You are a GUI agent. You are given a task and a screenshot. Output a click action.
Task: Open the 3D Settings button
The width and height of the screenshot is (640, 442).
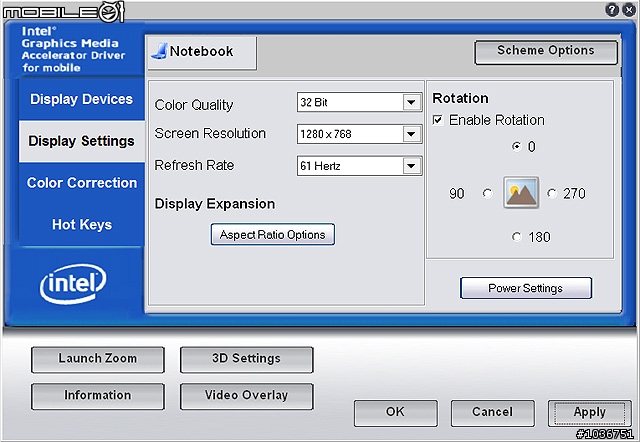click(247, 359)
